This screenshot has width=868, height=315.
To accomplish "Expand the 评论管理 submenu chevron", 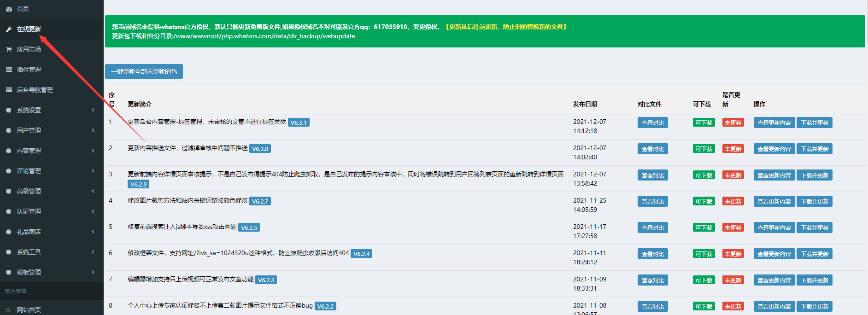I will [x=93, y=171].
